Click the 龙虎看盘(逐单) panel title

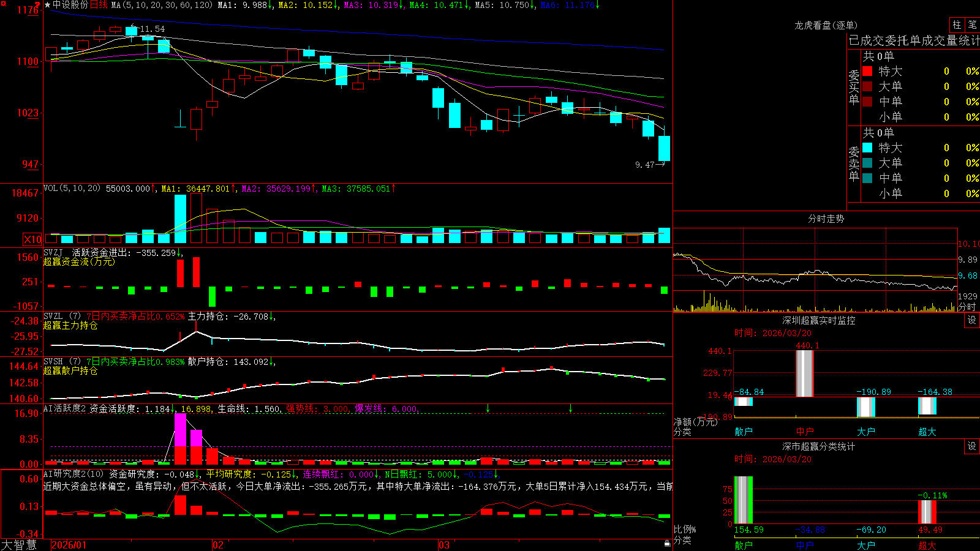click(x=826, y=25)
